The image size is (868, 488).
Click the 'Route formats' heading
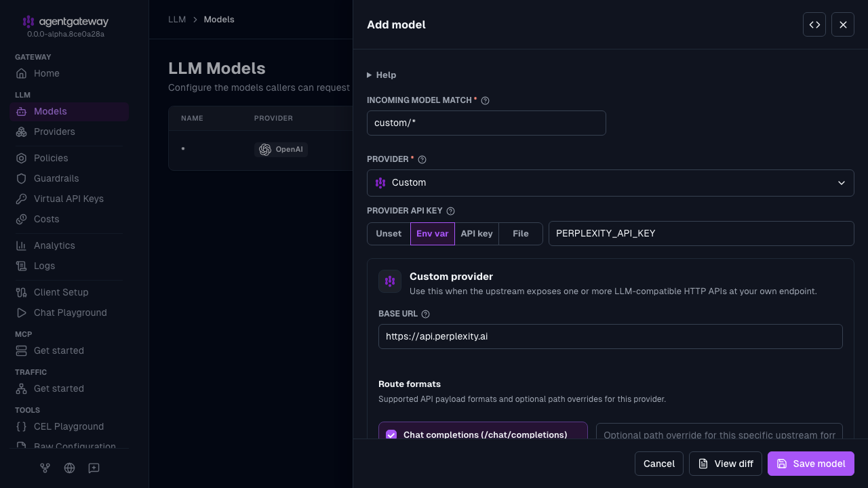click(410, 384)
